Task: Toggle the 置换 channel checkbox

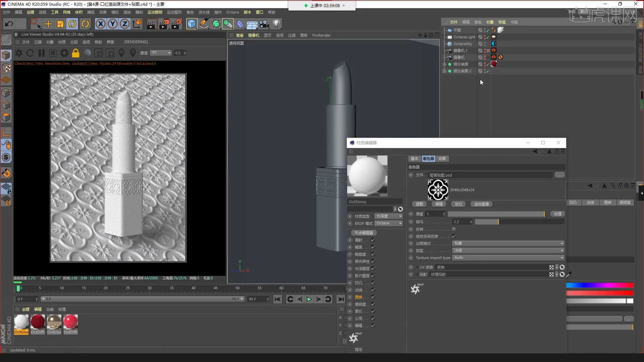Action: pos(373,297)
